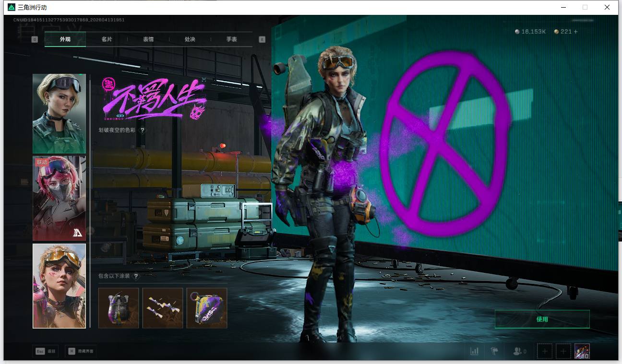This screenshot has height=364, width=622.
Task: Click the Q previous-tab key icon
Action: pyautogui.click(x=35, y=39)
